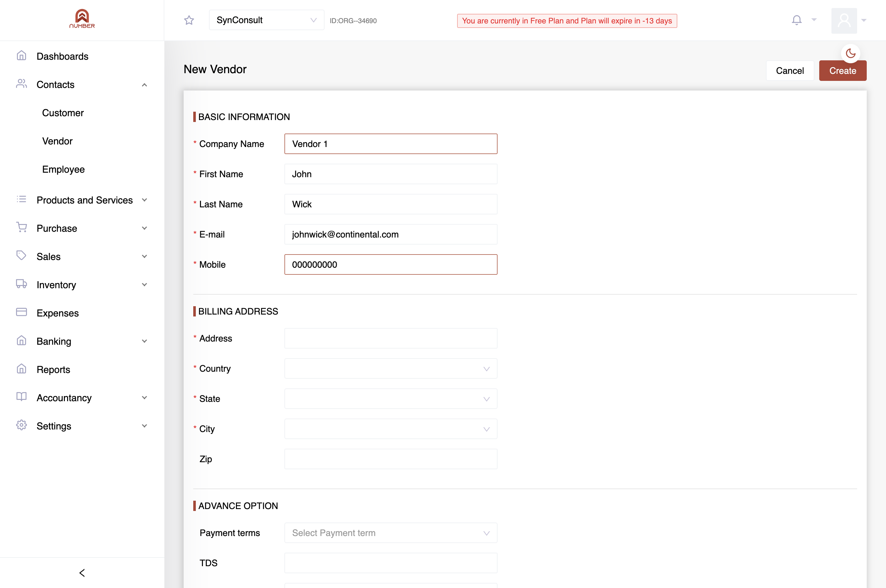886x588 pixels.
Task: Click the Sales tag icon
Action: coord(22,255)
